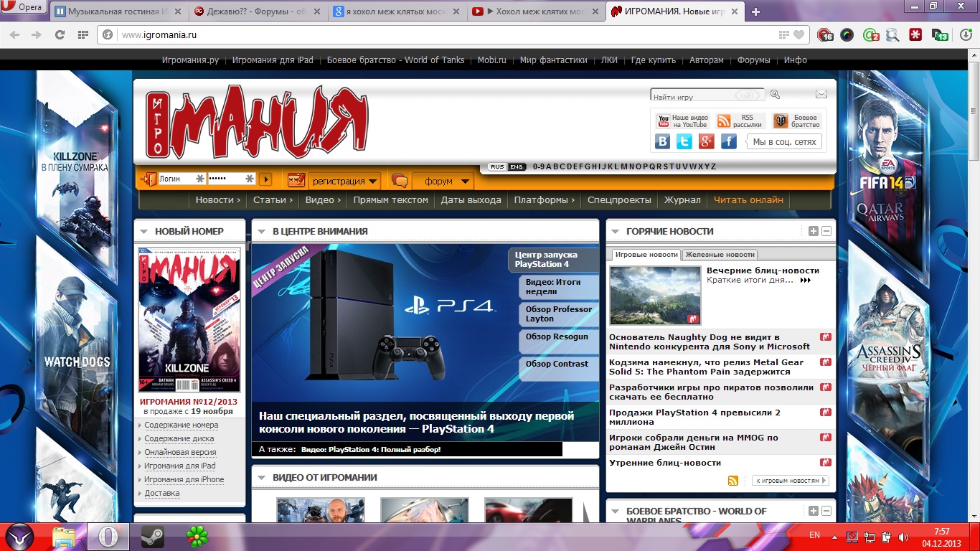
Task: Collapse the Новый номер section triangle
Action: coord(144,232)
